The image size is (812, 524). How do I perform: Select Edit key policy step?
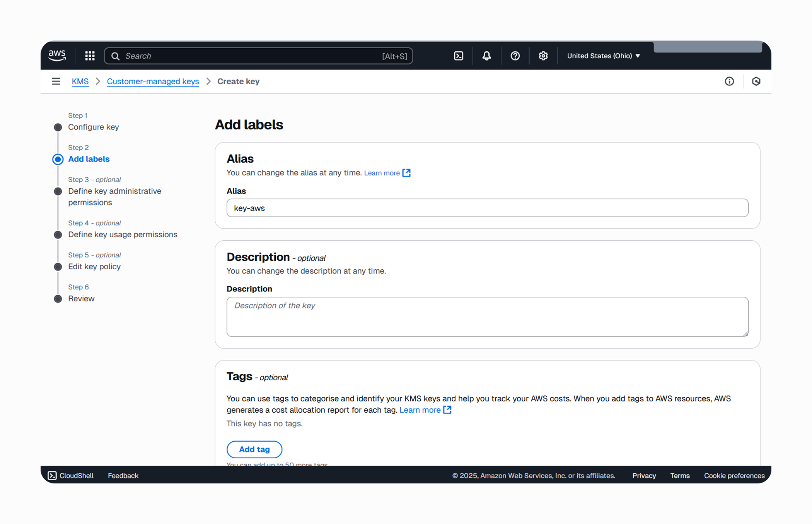click(x=94, y=267)
